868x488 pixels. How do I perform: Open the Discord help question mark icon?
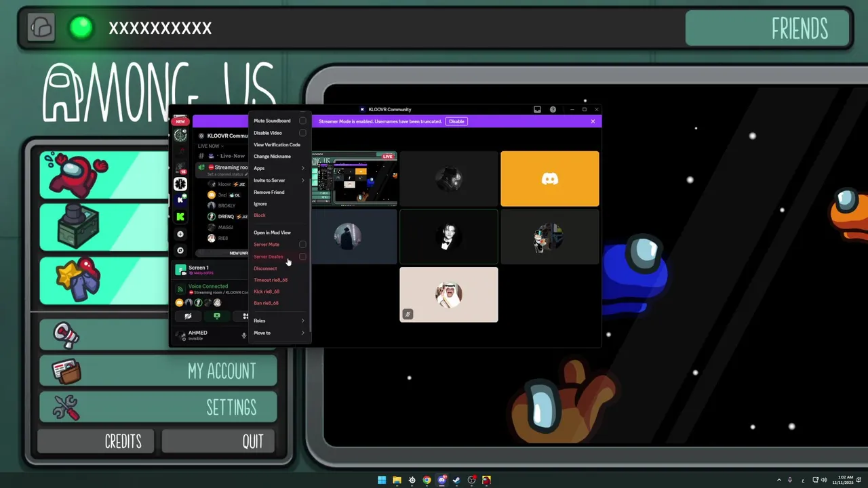point(553,109)
